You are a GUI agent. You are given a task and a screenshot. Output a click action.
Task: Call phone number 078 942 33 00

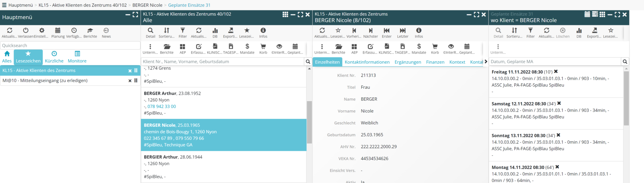[162, 106]
